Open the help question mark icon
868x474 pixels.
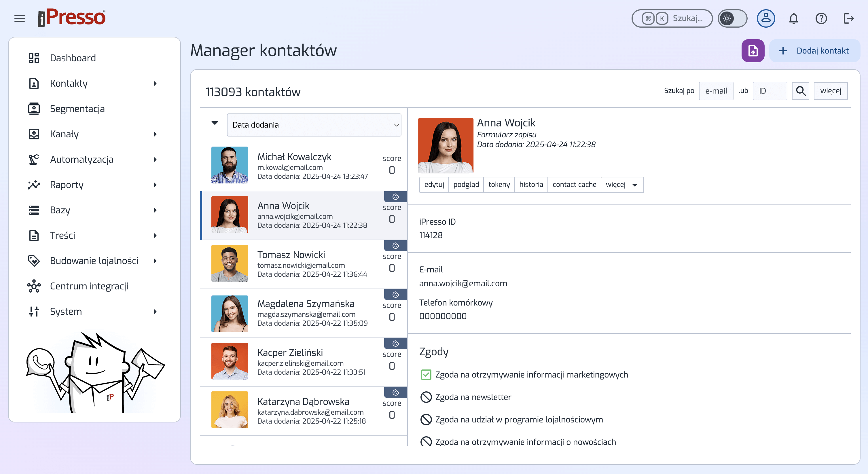pyautogui.click(x=821, y=18)
